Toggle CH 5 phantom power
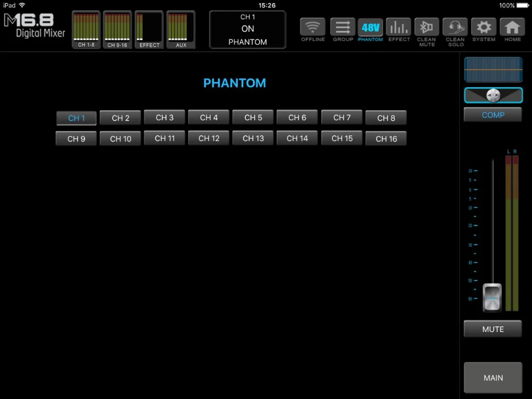Image resolution: width=532 pixels, height=399 pixels. [x=253, y=118]
